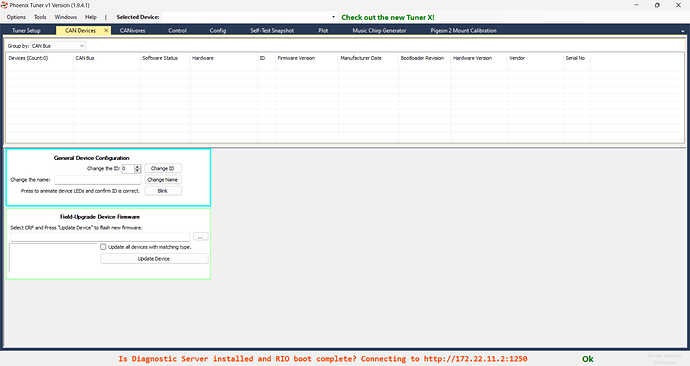Viewport: 690px width, 366px height.
Task: Close the Phoenix Tuner window
Action: coord(678,5)
